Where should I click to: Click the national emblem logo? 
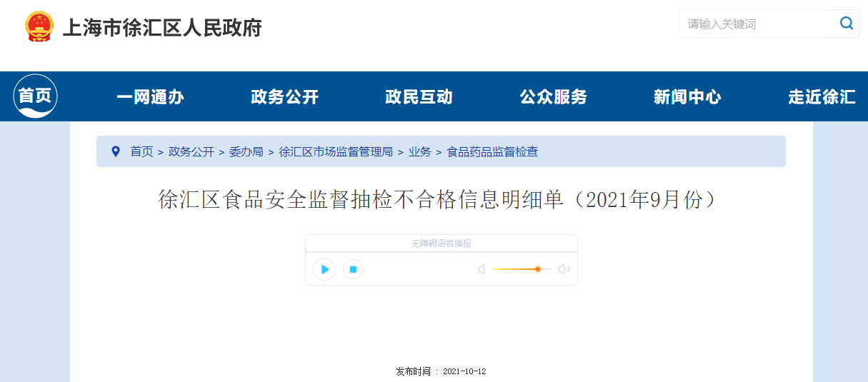coord(39,27)
